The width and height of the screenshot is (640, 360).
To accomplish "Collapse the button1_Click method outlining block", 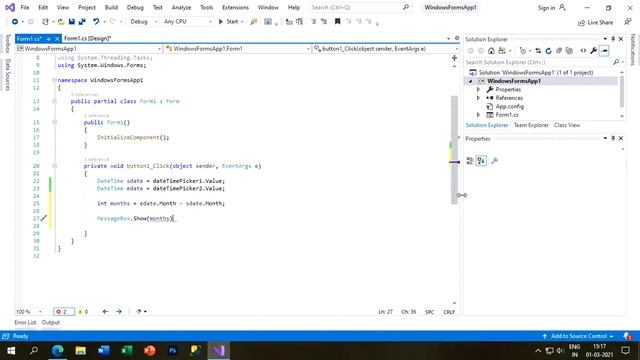I will (x=54, y=166).
